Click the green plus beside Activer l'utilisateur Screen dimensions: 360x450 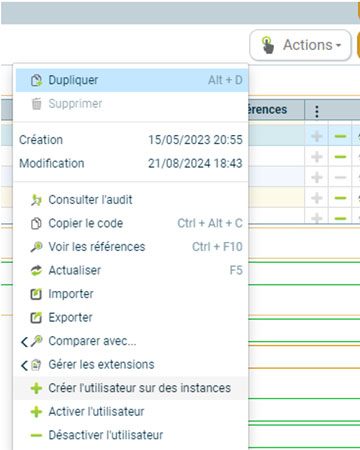pyautogui.click(x=36, y=412)
